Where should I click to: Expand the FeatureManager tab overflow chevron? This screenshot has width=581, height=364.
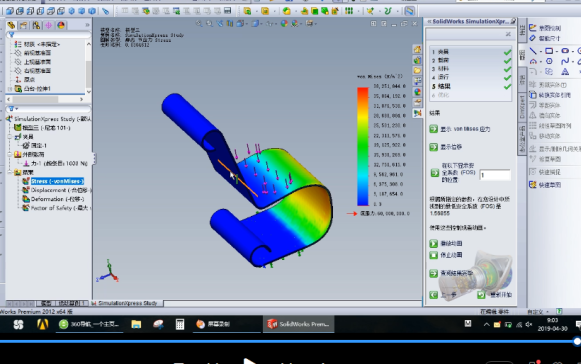(87, 25)
